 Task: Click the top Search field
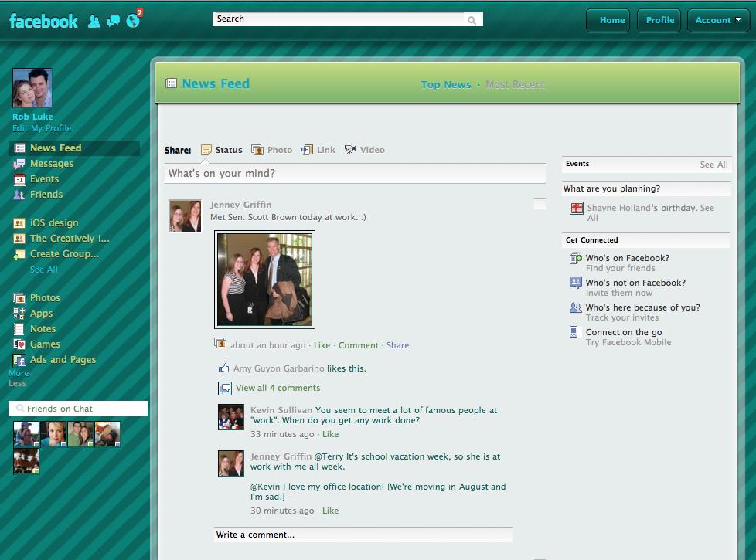(348, 19)
